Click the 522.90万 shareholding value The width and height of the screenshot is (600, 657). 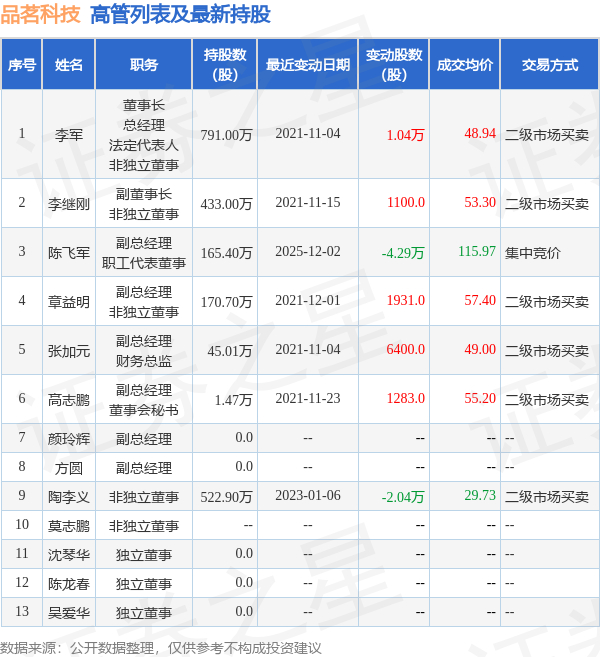[226, 497]
